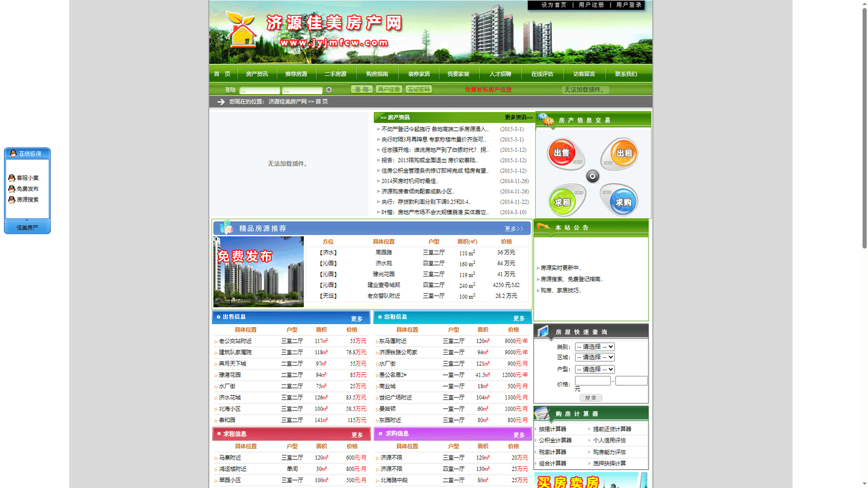
Task: Click the login username input field
Action: click(259, 90)
